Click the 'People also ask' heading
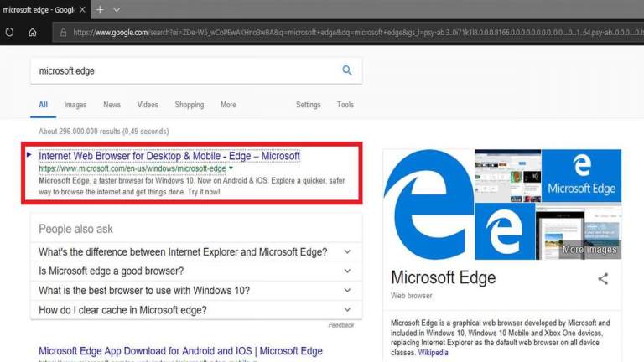The width and height of the screenshot is (644, 362). 75,229
